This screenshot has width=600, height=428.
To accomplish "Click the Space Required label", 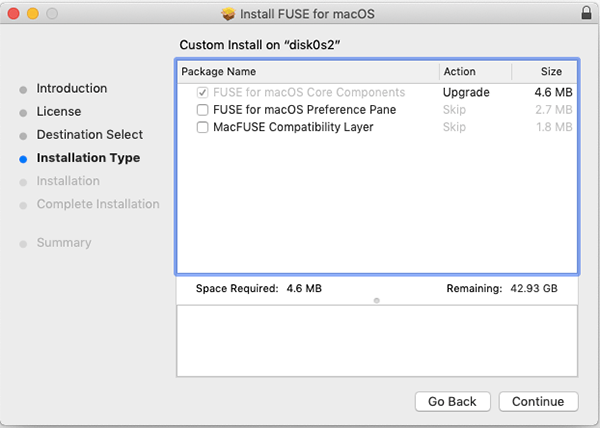I will 237,288.
